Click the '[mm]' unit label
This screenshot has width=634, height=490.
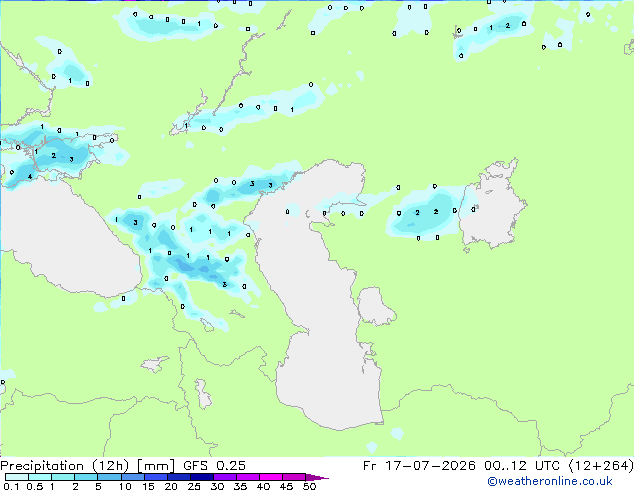coord(156,466)
